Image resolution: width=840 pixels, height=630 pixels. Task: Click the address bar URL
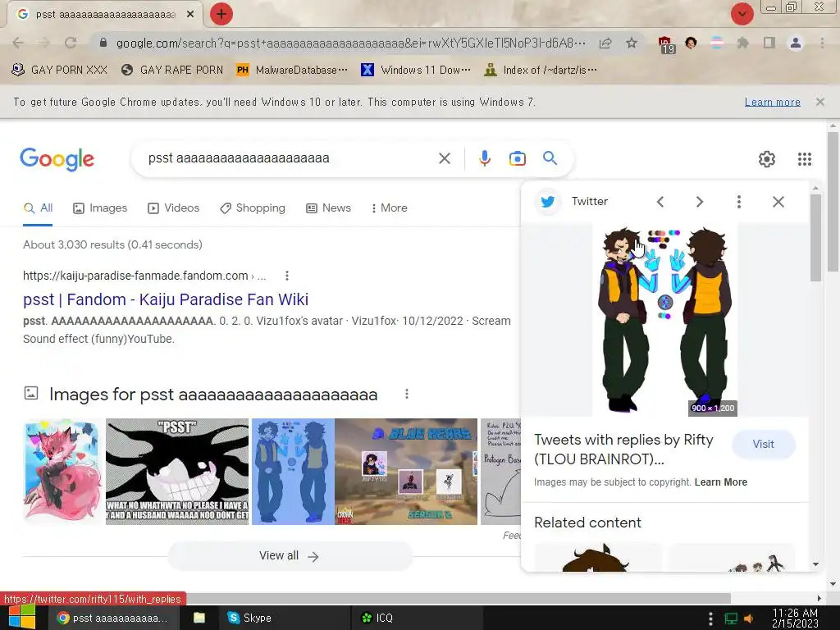[x=351, y=43]
